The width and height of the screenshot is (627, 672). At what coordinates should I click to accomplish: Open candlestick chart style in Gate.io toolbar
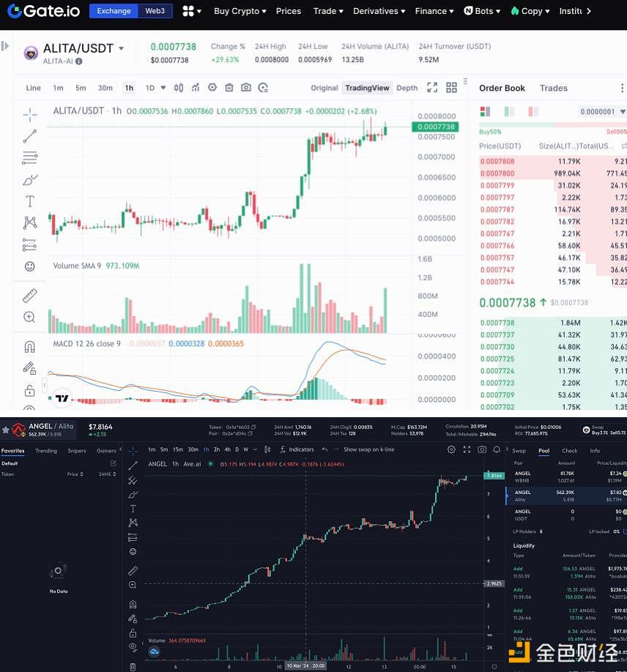[179, 88]
